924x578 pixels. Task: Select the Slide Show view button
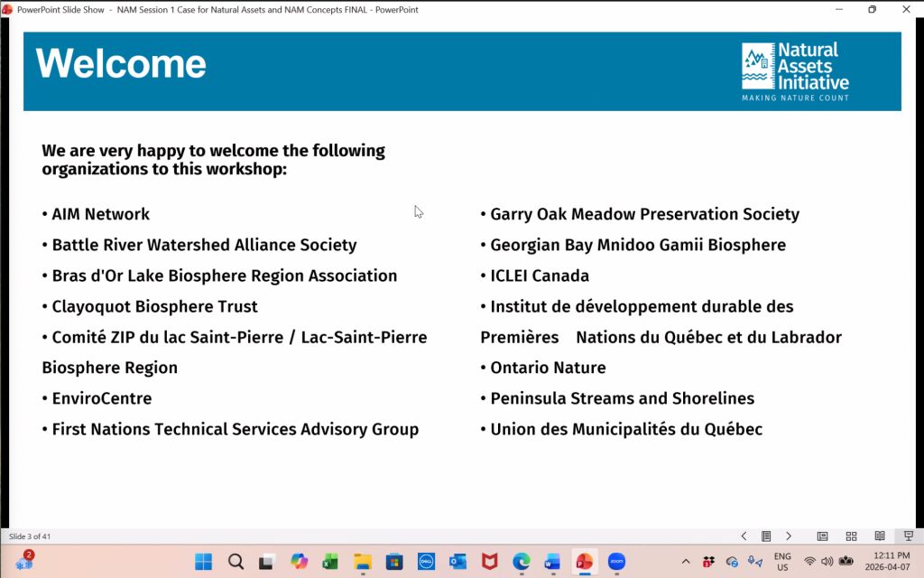908,536
